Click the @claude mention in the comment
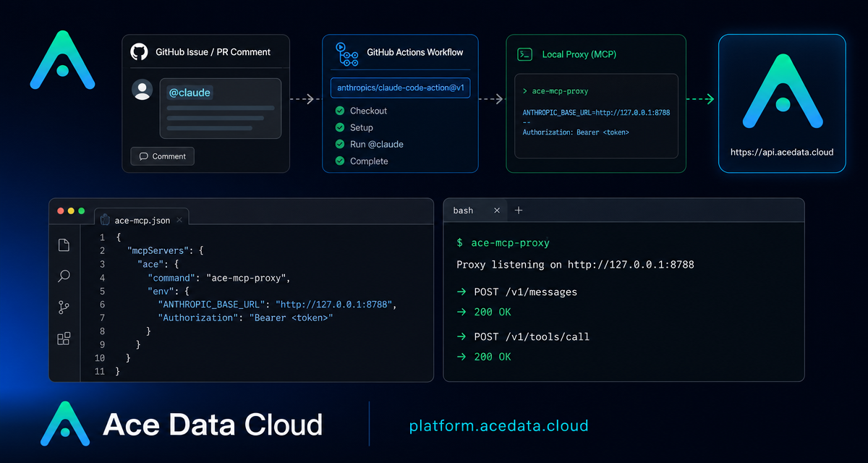868x463 pixels. coord(190,93)
